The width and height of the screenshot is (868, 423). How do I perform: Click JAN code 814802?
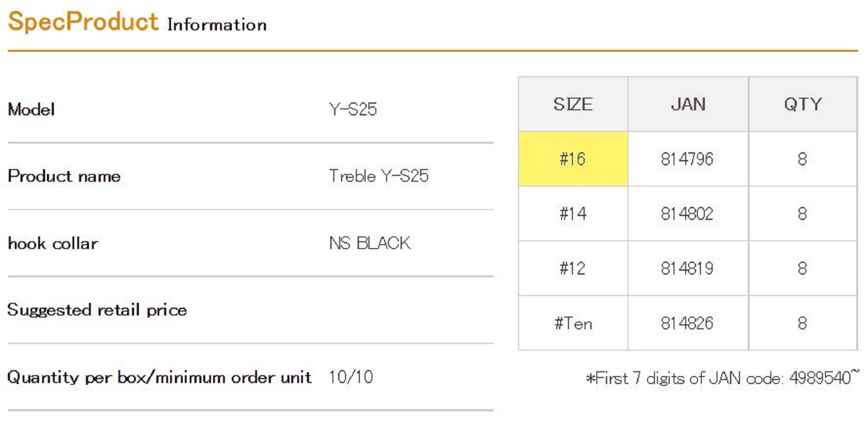[x=687, y=214]
